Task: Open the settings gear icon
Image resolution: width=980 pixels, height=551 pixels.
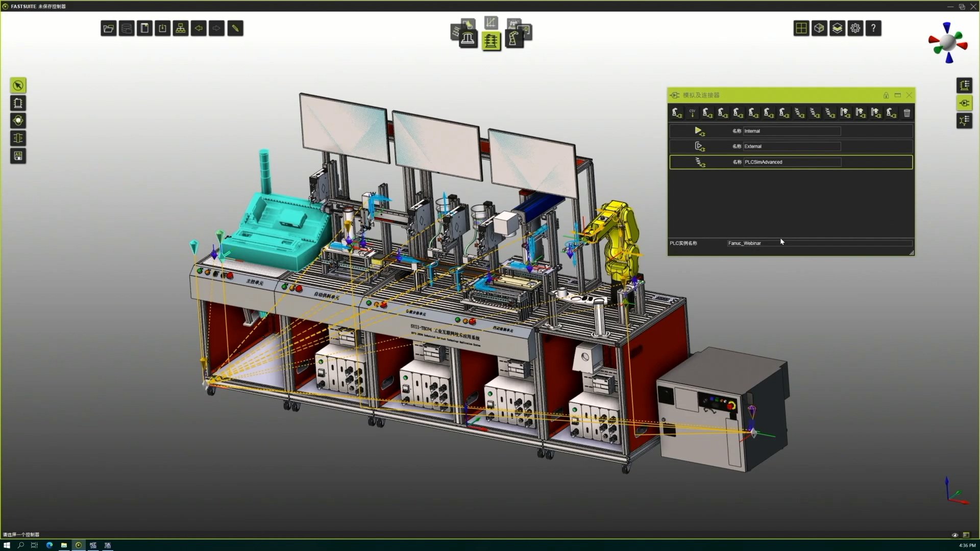Action: pos(855,29)
